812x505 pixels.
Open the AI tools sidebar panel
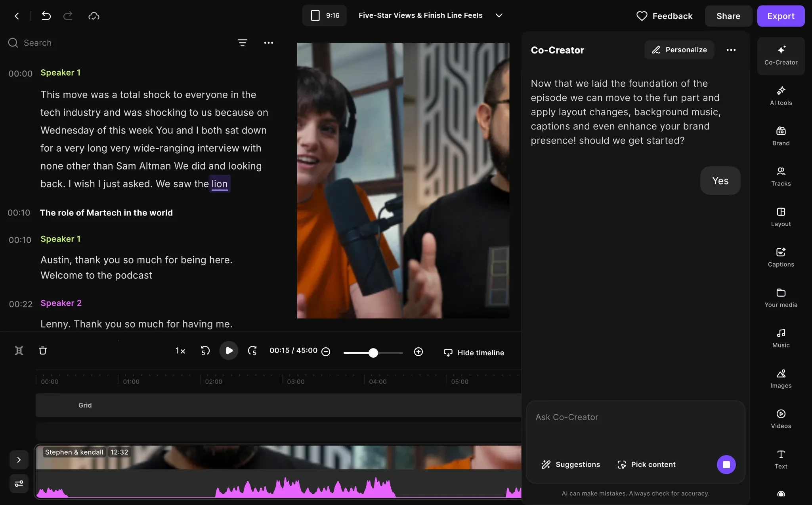(781, 96)
